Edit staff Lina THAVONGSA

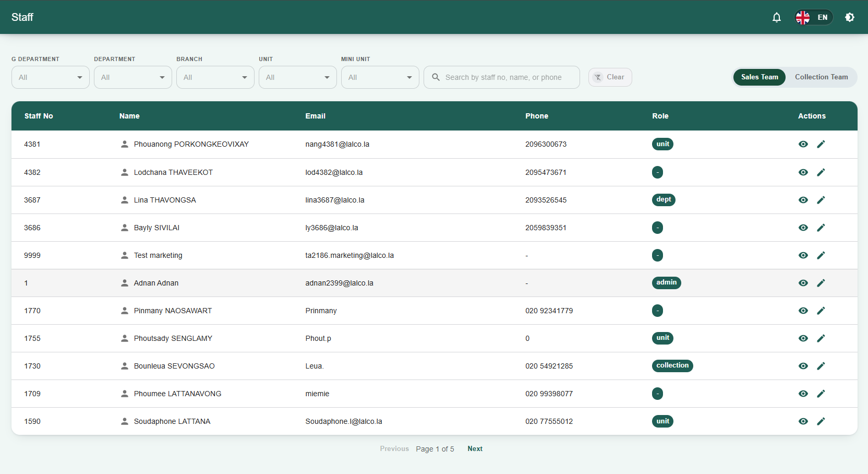click(x=821, y=200)
